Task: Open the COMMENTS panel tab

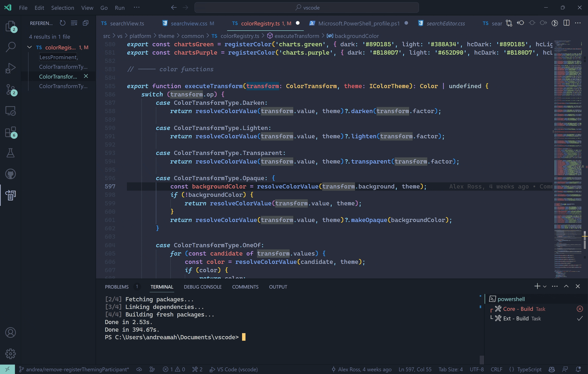Action: 245,287
